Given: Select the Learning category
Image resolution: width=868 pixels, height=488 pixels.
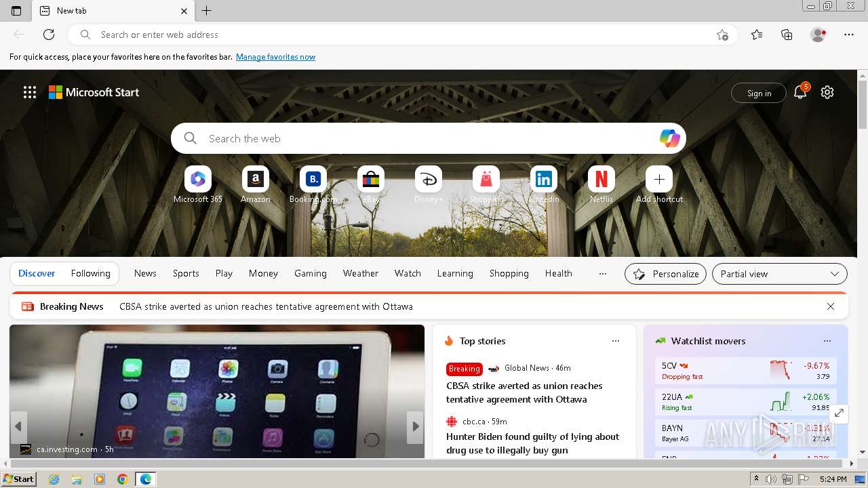Looking at the screenshot, I should 455,274.
